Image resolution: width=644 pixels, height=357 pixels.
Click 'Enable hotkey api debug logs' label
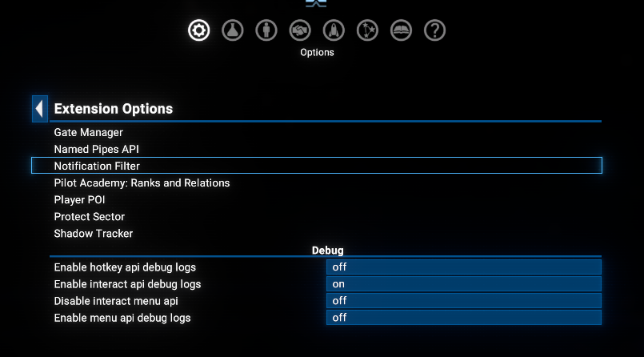pos(125,267)
